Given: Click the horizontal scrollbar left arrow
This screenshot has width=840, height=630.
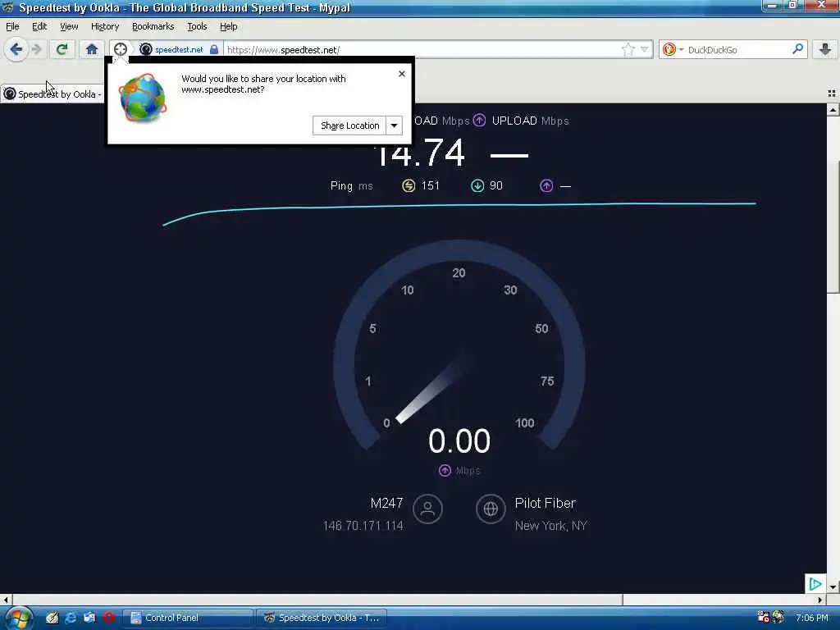Looking at the screenshot, I should [x=6, y=600].
